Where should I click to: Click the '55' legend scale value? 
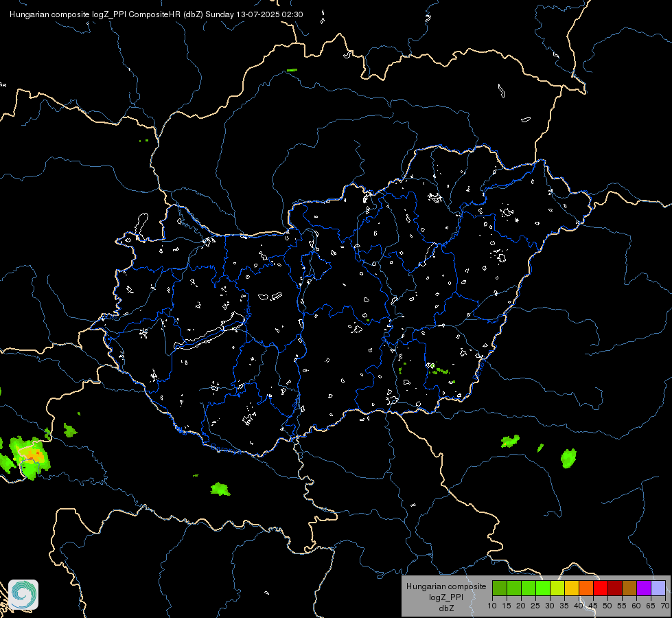[x=622, y=606]
